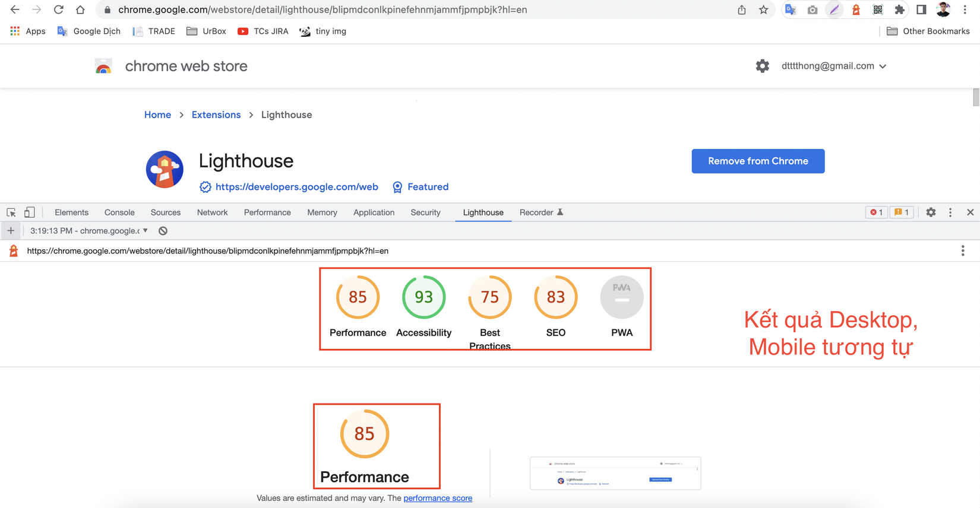This screenshot has width=980, height=508.
Task: Expand the report timestamp dropdown
Action: click(x=89, y=231)
